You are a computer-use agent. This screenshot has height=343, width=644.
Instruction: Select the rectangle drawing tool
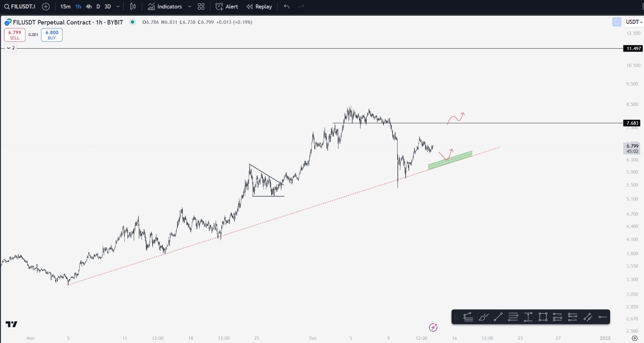pyautogui.click(x=543, y=317)
